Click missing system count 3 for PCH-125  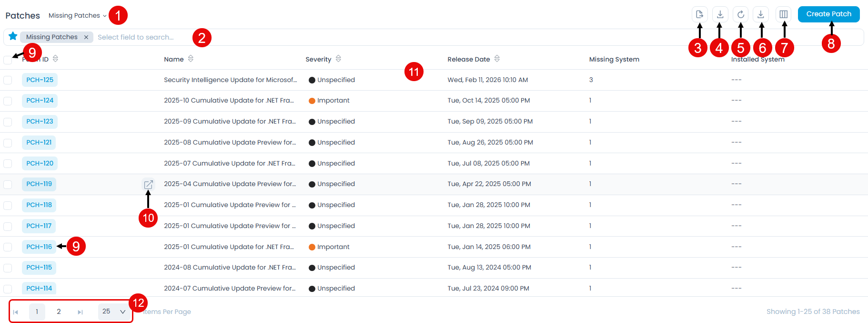tap(591, 80)
